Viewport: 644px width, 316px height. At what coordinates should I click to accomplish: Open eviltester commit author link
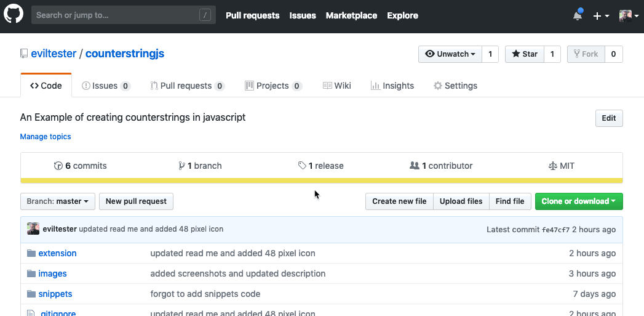coord(60,229)
